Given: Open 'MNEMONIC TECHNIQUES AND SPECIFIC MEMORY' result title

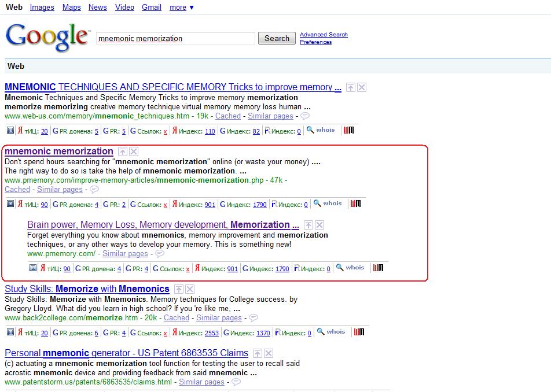Looking at the screenshot, I should (173, 87).
